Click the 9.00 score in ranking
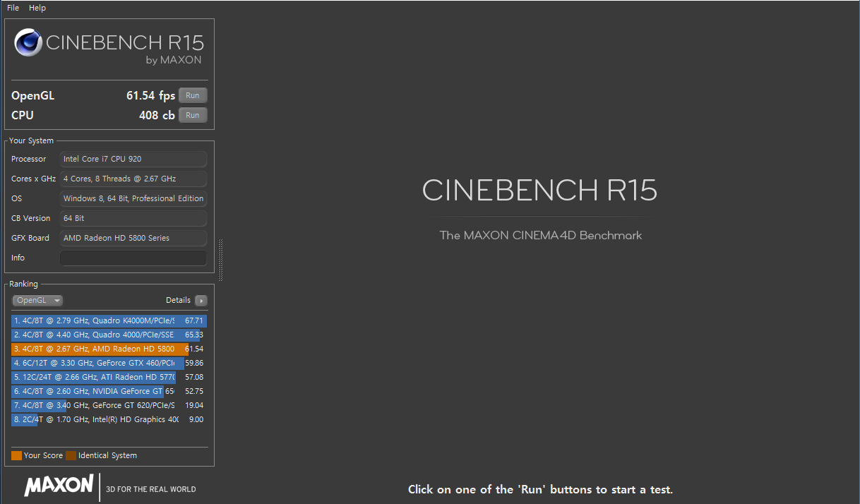 pyautogui.click(x=196, y=419)
